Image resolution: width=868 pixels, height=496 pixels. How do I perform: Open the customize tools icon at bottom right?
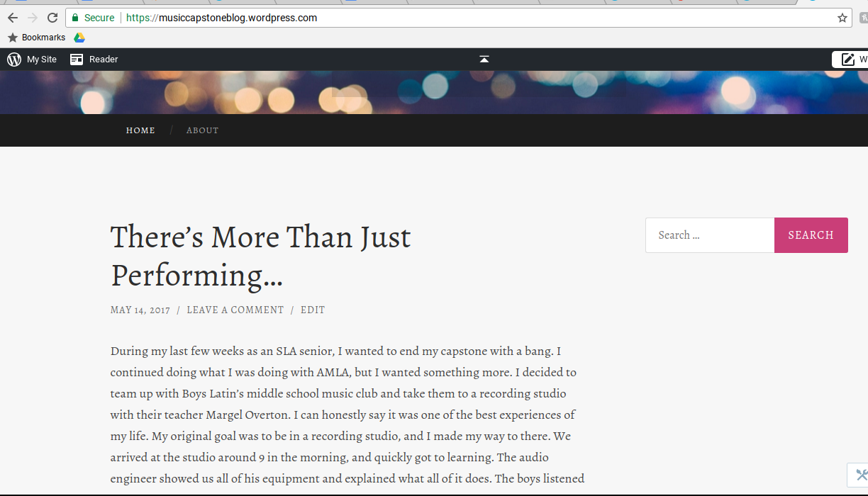point(860,475)
